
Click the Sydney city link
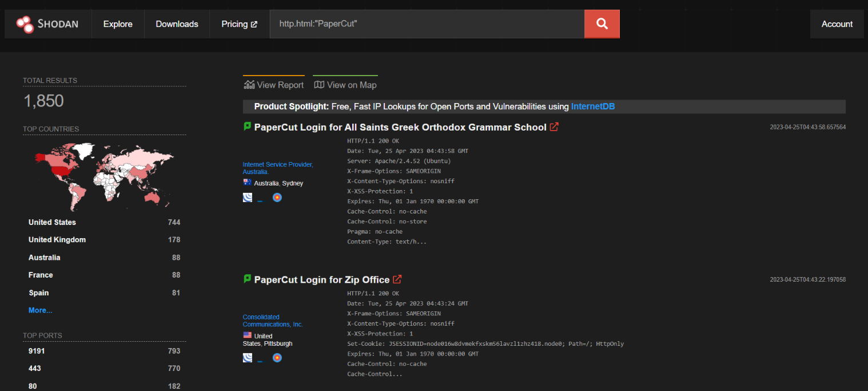293,183
